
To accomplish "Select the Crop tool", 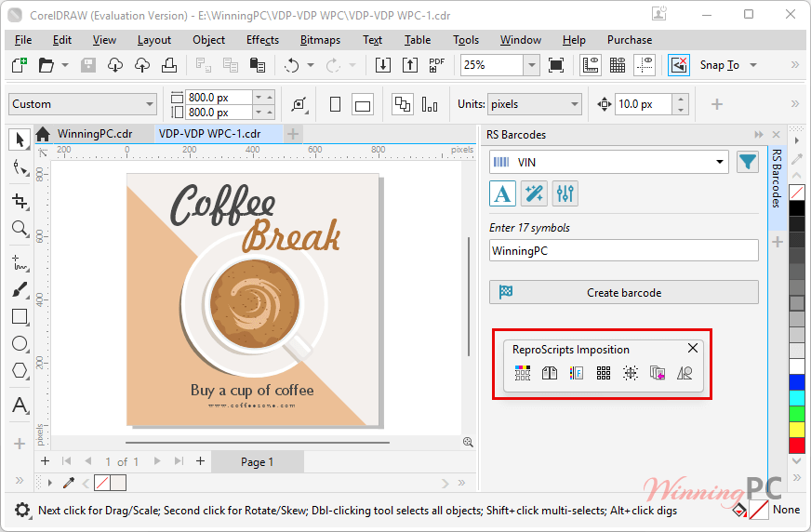I will pyautogui.click(x=20, y=201).
